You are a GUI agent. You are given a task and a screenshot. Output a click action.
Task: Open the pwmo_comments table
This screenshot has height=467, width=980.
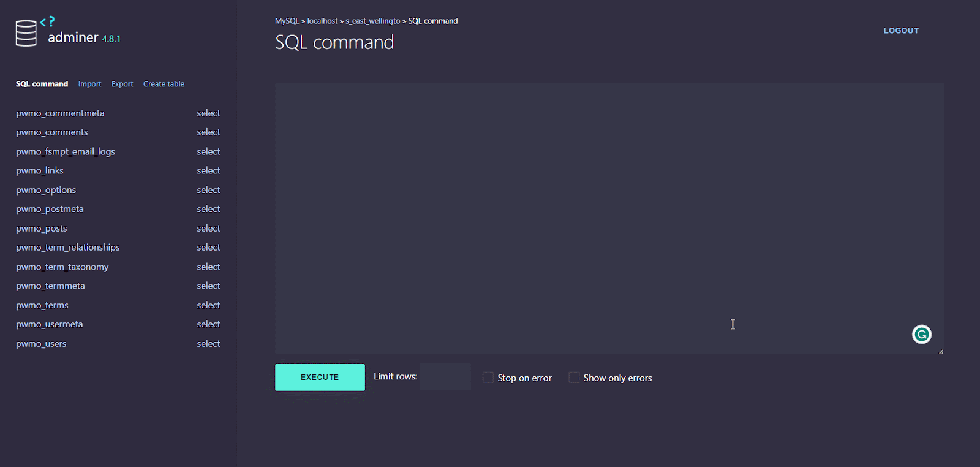52,132
